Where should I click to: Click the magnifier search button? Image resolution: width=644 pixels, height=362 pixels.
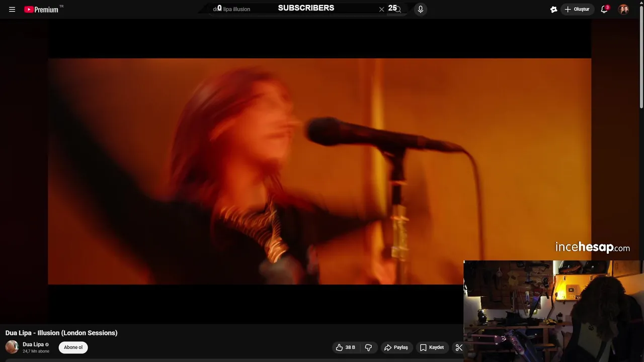(397, 9)
